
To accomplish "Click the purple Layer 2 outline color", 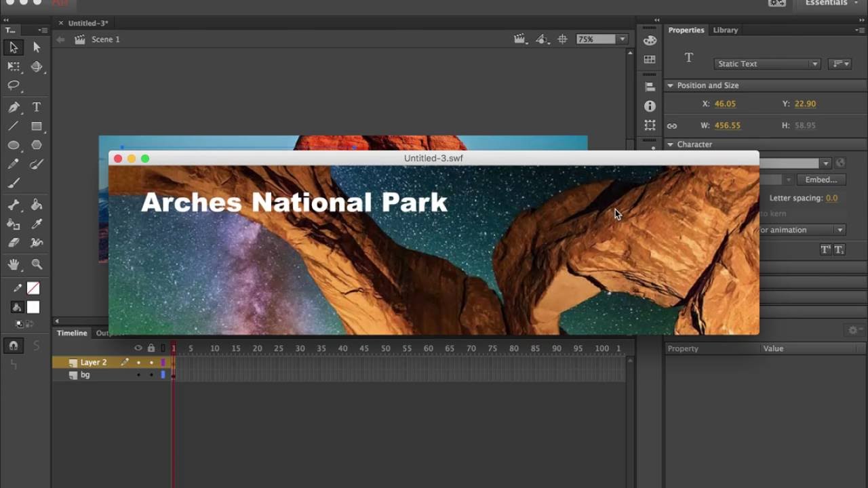I will pyautogui.click(x=163, y=363).
